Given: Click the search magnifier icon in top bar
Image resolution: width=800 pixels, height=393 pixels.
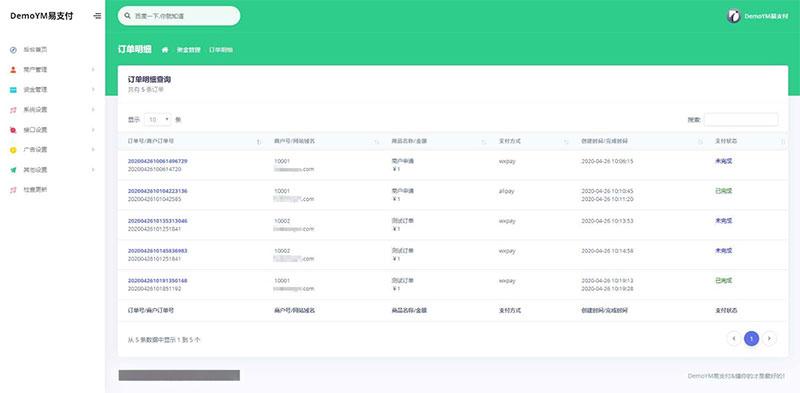Looking at the screenshot, I should click(x=128, y=16).
